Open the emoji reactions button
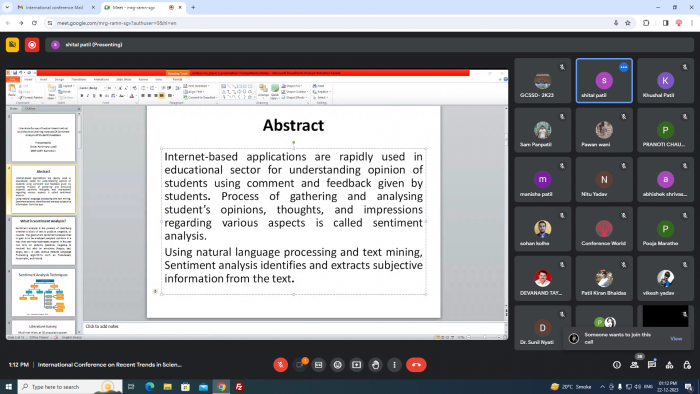 pyautogui.click(x=338, y=365)
